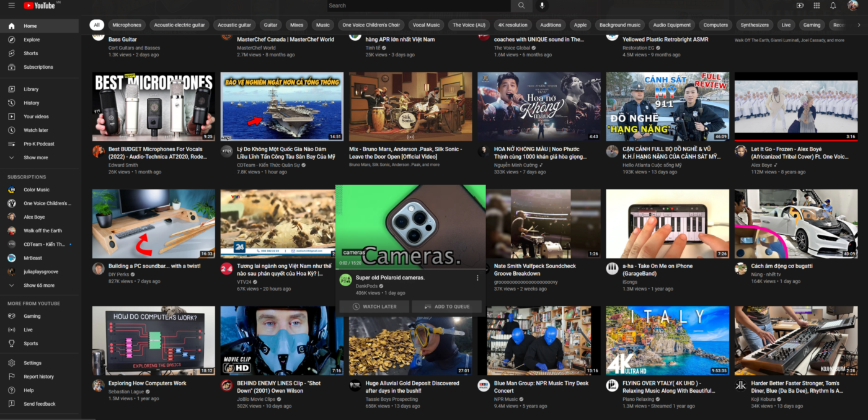Image resolution: width=868 pixels, height=420 pixels.
Task: Open the three-dot menu on Super old Polaroid cameras
Action: coord(477,278)
